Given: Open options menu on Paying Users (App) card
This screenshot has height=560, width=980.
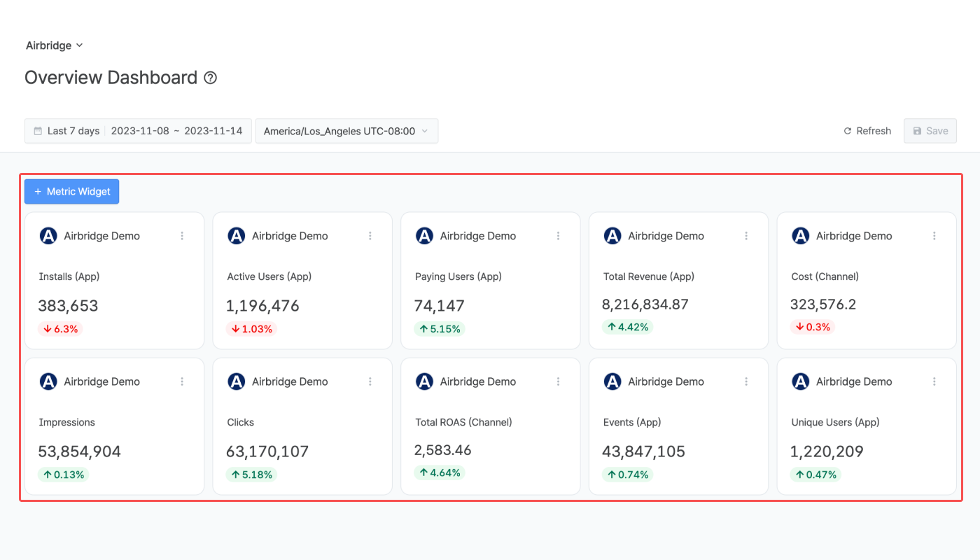Looking at the screenshot, I should coord(559,236).
